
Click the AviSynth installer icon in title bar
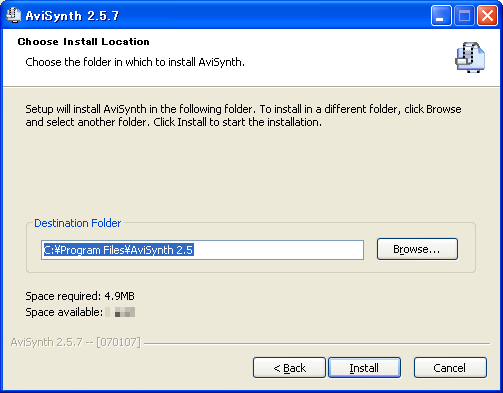coord(13,15)
